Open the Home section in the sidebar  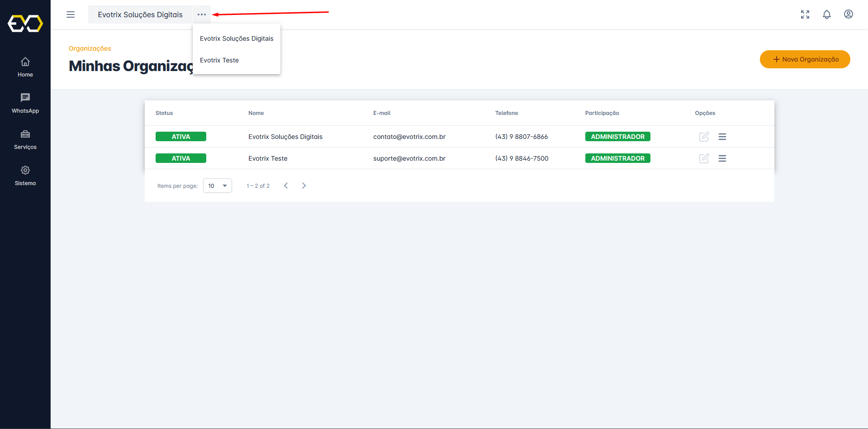25,67
